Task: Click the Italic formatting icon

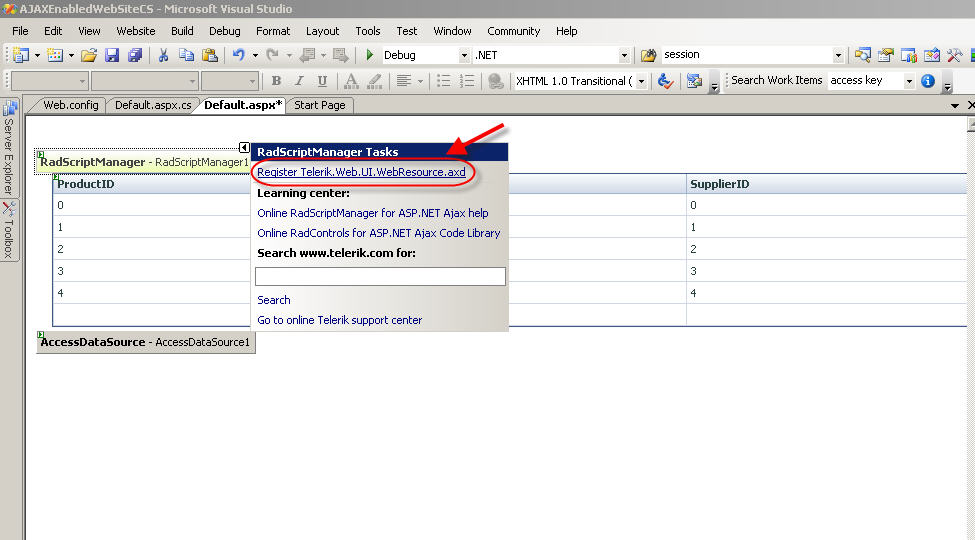Action: [x=299, y=81]
